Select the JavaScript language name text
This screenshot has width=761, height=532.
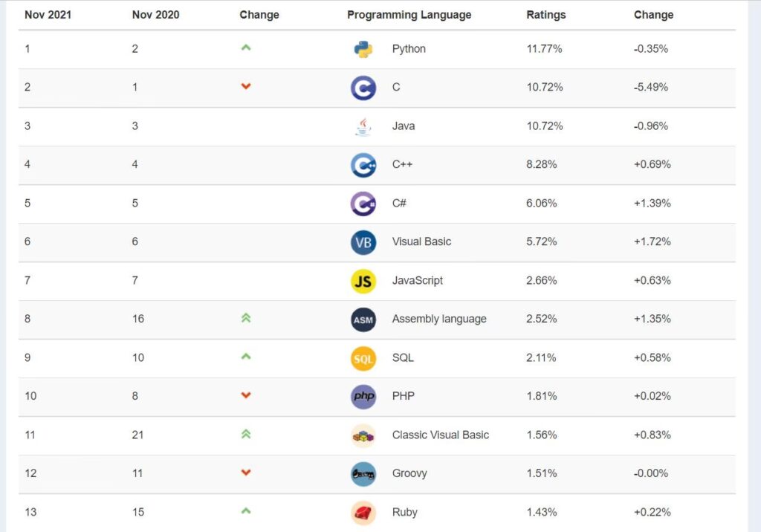417,281
